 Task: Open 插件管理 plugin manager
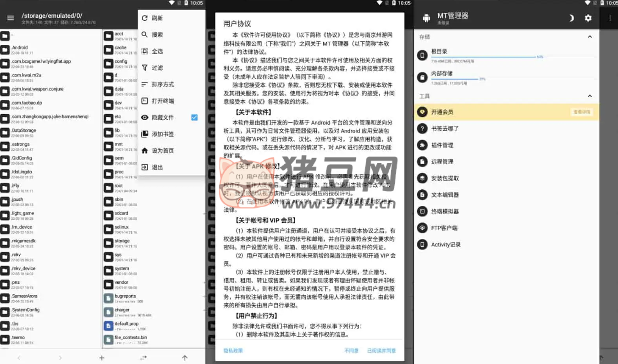tap(442, 145)
